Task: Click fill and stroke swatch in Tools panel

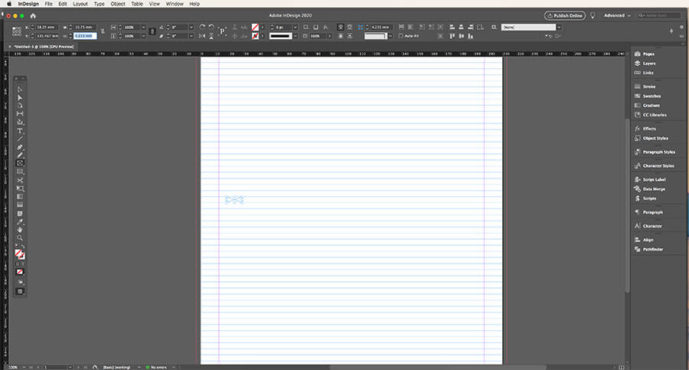Action: coord(19,254)
